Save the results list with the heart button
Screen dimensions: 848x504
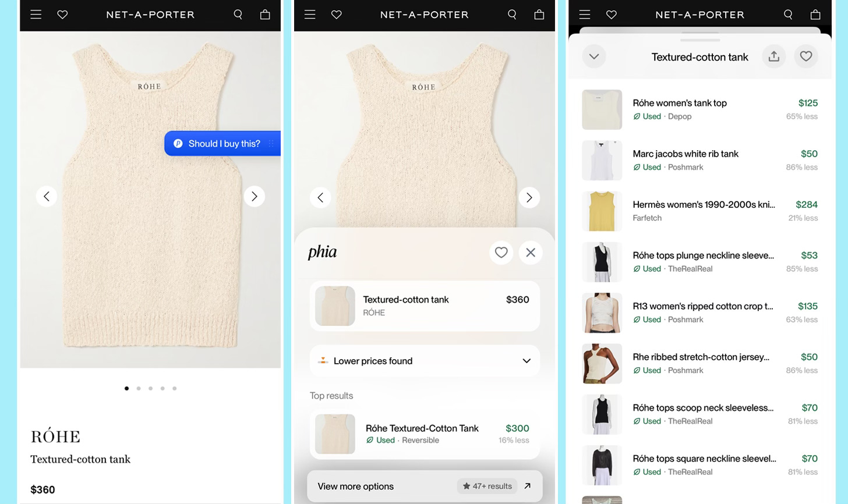tap(806, 56)
